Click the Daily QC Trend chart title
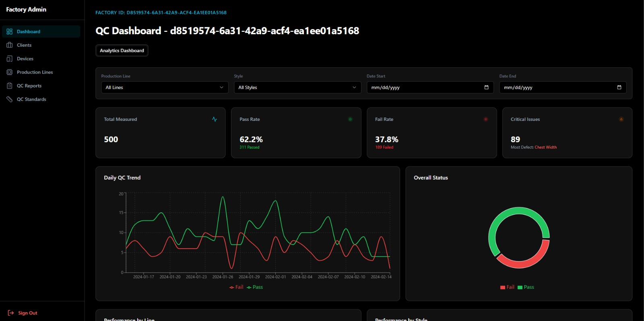Screen dimensions: 644x321 pyautogui.click(x=122, y=178)
